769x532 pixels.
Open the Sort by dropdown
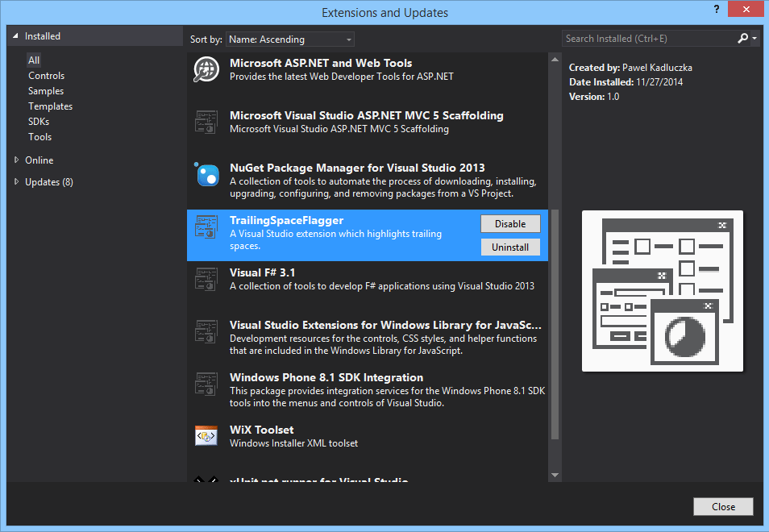pyautogui.click(x=289, y=39)
